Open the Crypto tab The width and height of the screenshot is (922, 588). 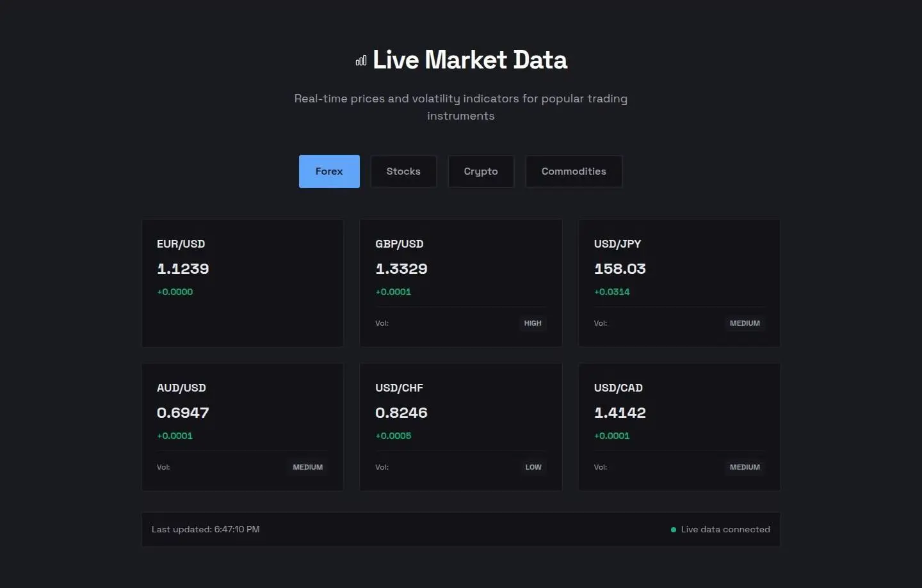481,171
